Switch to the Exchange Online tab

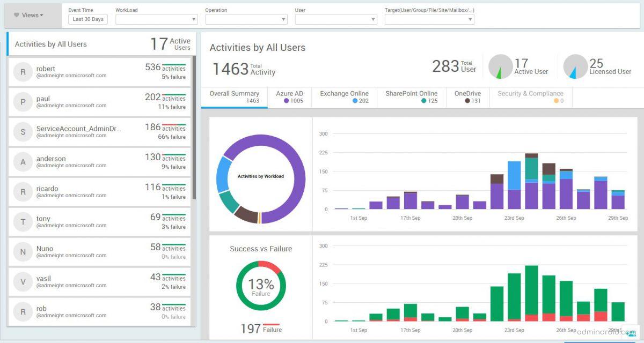click(345, 98)
